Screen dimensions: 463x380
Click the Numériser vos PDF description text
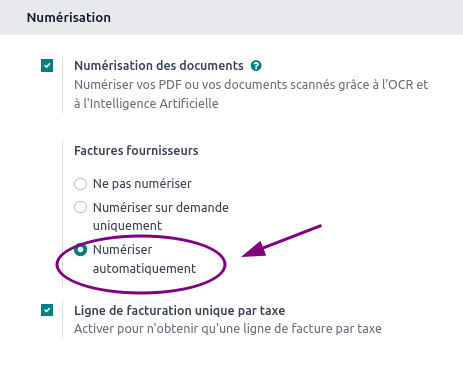251,85
